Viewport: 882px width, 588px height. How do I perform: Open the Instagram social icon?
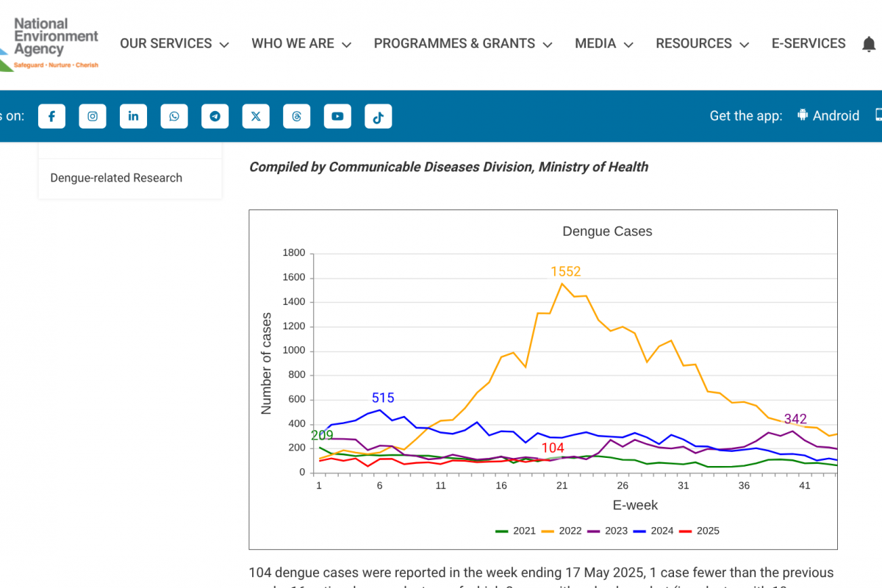click(93, 116)
